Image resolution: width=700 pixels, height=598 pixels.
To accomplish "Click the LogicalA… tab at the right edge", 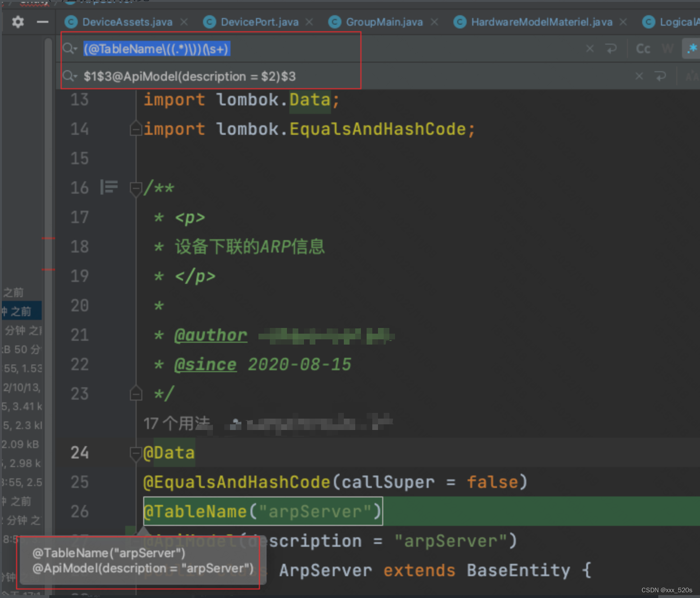I will click(672, 22).
